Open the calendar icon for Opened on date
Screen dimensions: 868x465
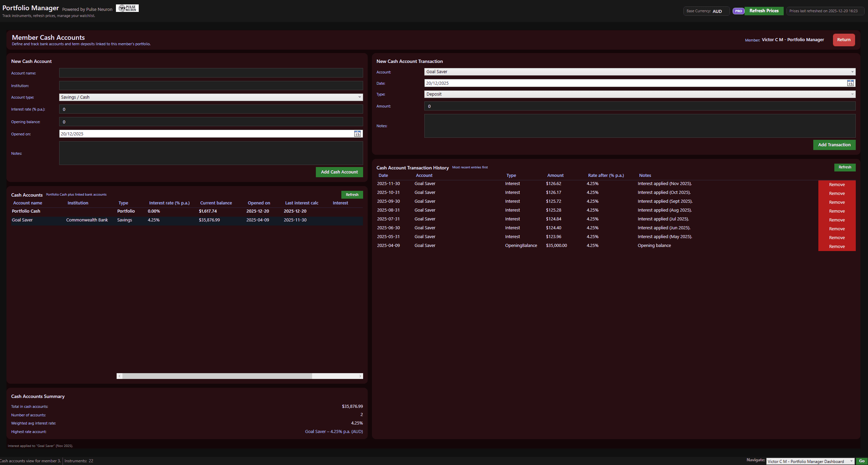point(357,134)
